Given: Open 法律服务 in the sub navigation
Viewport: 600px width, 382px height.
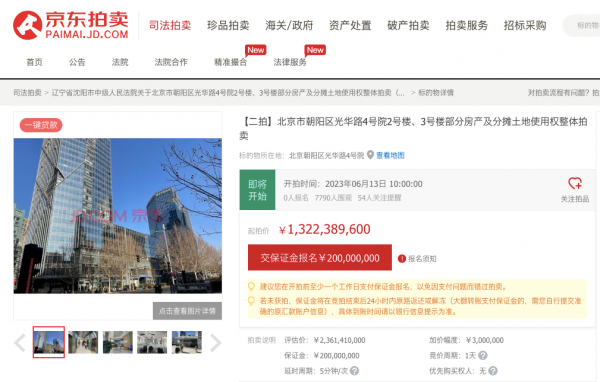Looking at the screenshot, I should click(290, 62).
